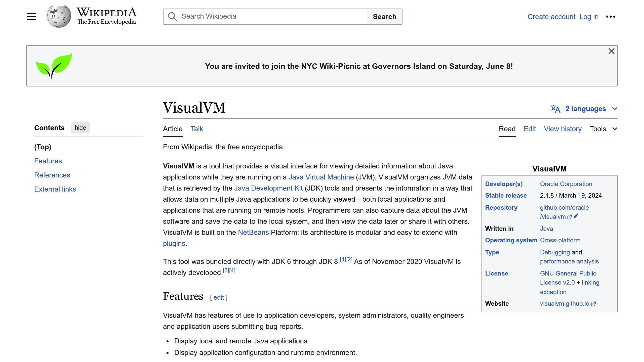Click the License infobox label
This screenshot has width=644, height=362.
point(497,273)
